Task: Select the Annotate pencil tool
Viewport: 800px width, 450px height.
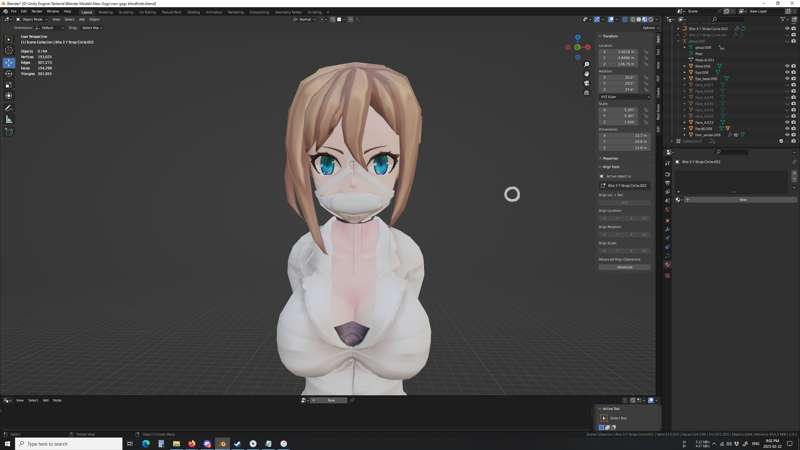Action: 9,108
